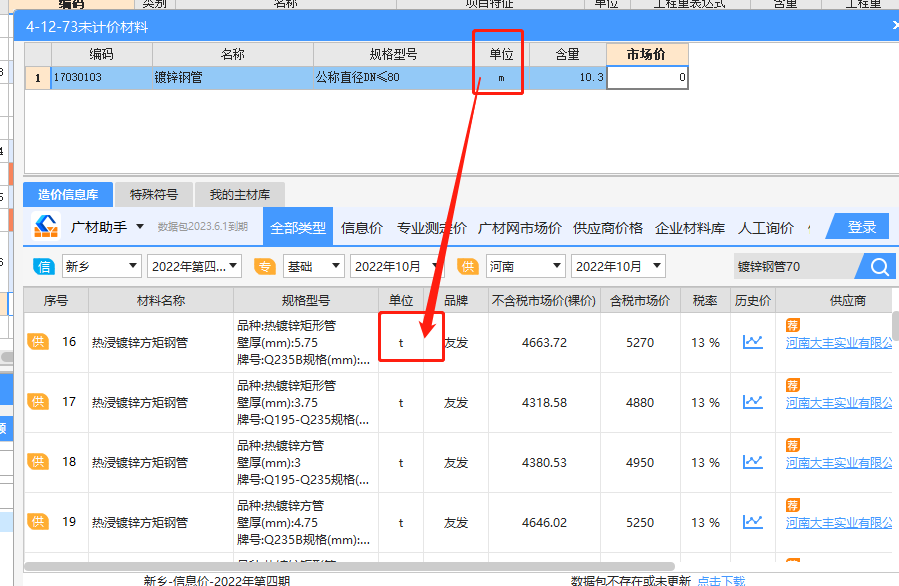The image size is (899, 586).
Task: Click the 含量 cell showing 10.3
Action: click(568, 77)
